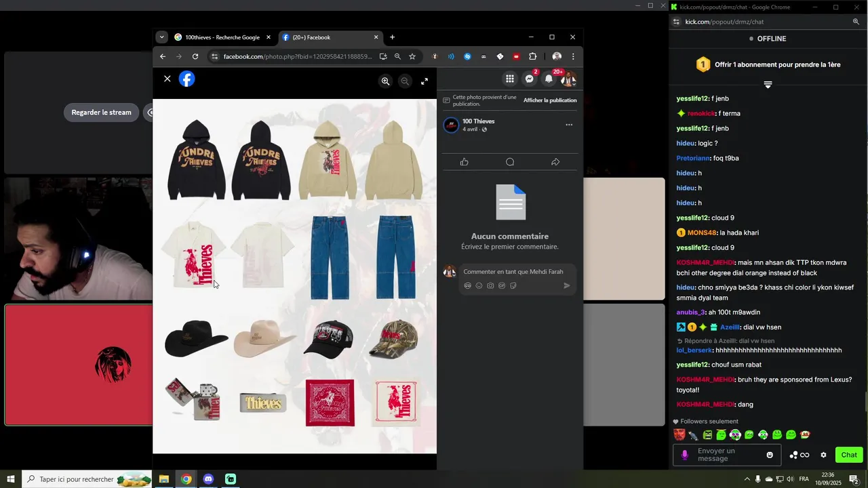This screenshot has width=868, height=488.
Task: Share the photo using arrow icon
Action: 555,162
